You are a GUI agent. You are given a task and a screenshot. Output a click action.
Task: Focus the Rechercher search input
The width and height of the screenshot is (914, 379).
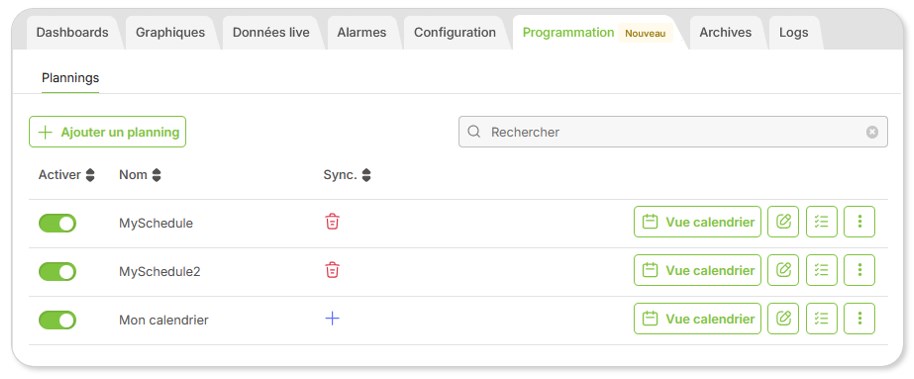pyautogui.click(x=673, y=132)
